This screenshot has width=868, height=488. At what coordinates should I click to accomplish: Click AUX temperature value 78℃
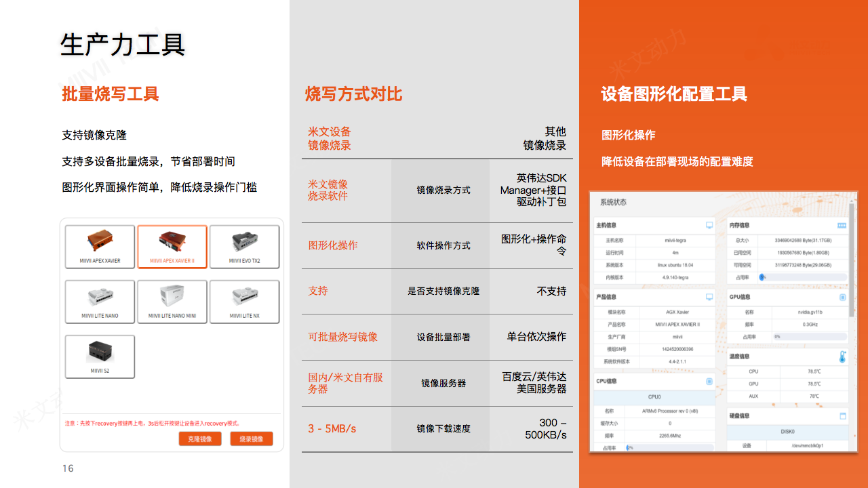click(x=814, y=396)
